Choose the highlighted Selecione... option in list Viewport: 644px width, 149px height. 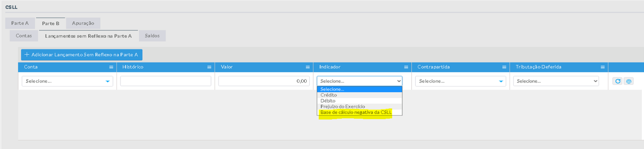point(359,89)
